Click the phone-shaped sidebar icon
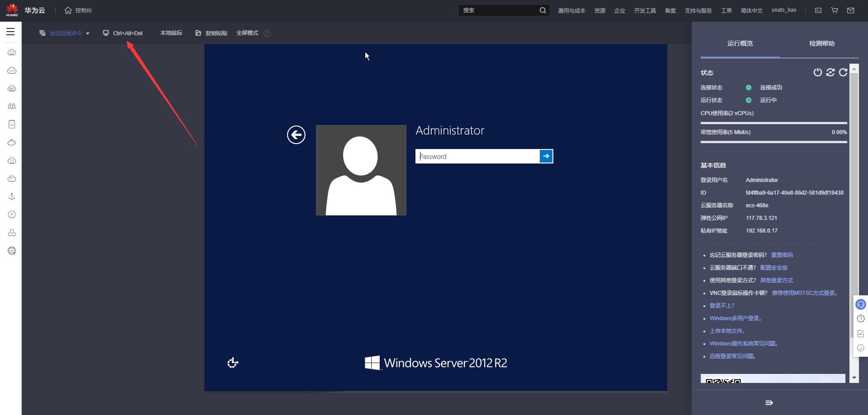This screenshot has width=868, height=415. [x=12, y=124]
